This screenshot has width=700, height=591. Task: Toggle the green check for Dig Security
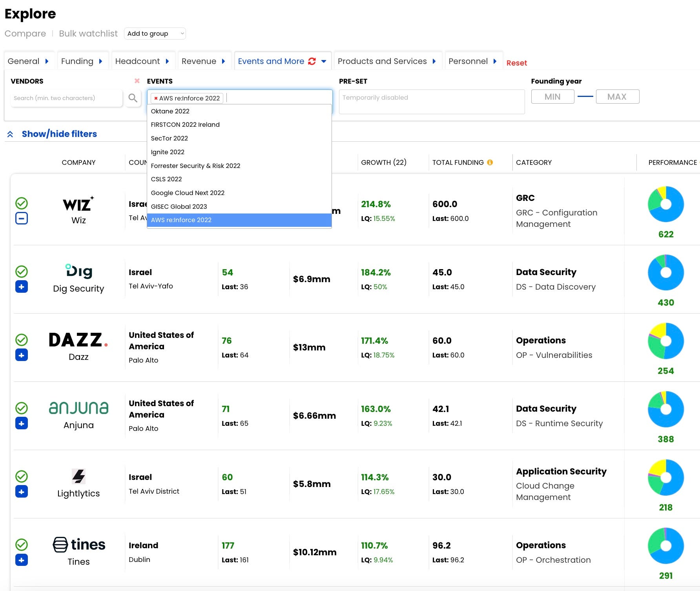pyautogui.click(x=22, y=272)
